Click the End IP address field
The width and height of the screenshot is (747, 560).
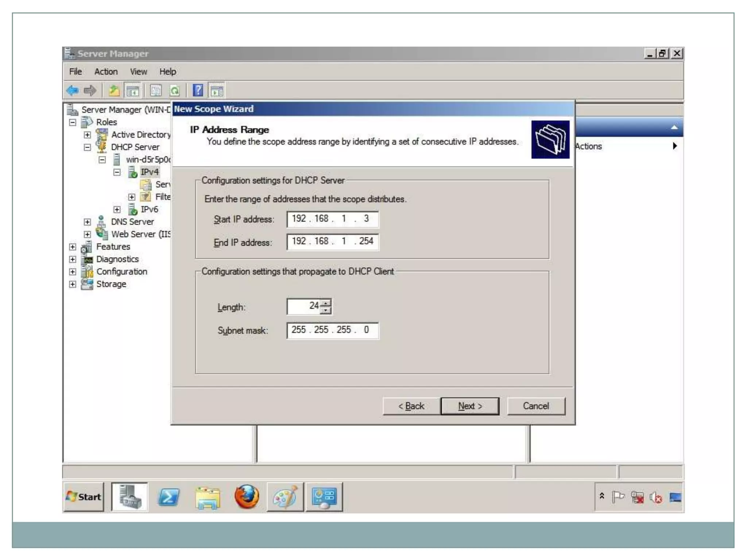coord(332,241)
